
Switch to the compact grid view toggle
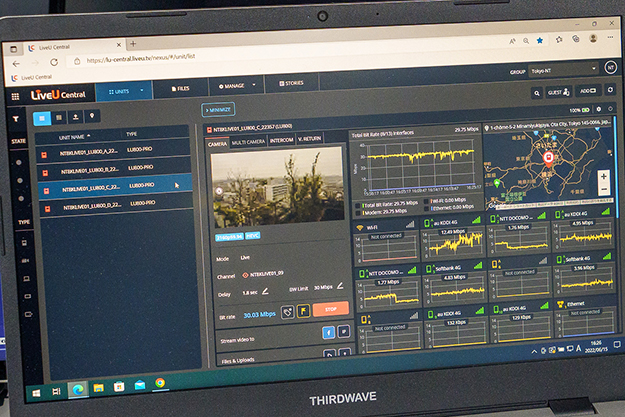[60, 116]
